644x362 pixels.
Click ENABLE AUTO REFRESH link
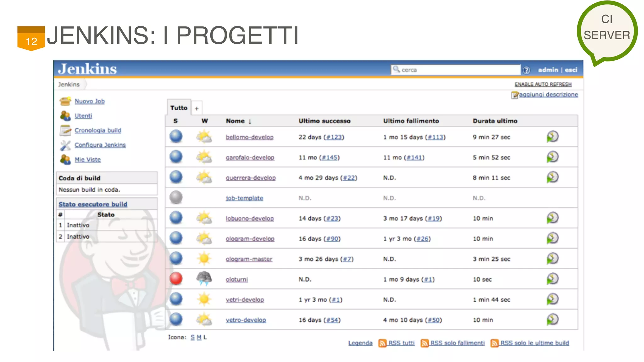tap(543, 84)
